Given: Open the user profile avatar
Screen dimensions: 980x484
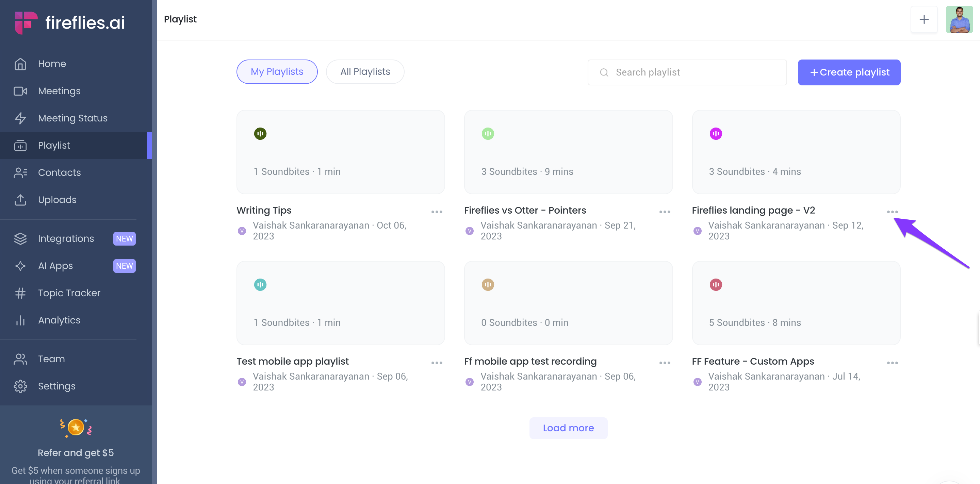Looking at the screenshot, I should tap(959, 19).
